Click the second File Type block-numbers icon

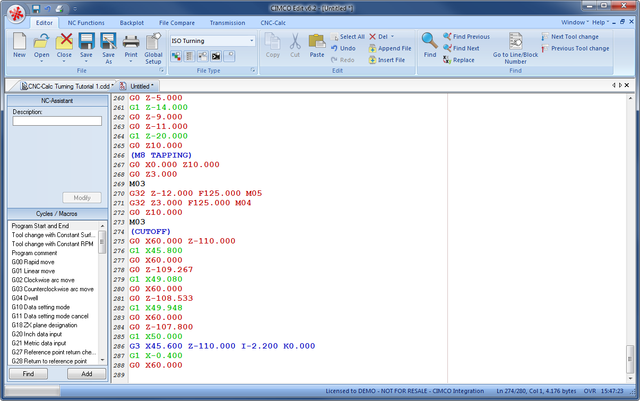[x=189, y=56]
